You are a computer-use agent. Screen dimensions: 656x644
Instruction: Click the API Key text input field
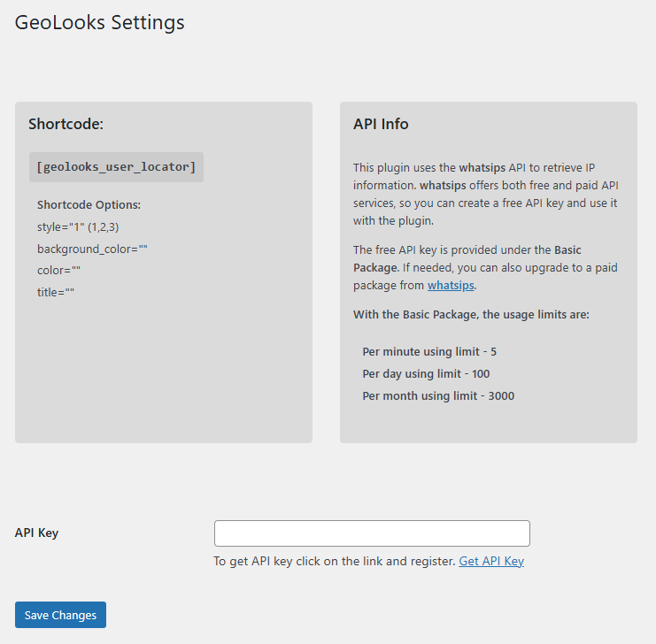(372, 533)
